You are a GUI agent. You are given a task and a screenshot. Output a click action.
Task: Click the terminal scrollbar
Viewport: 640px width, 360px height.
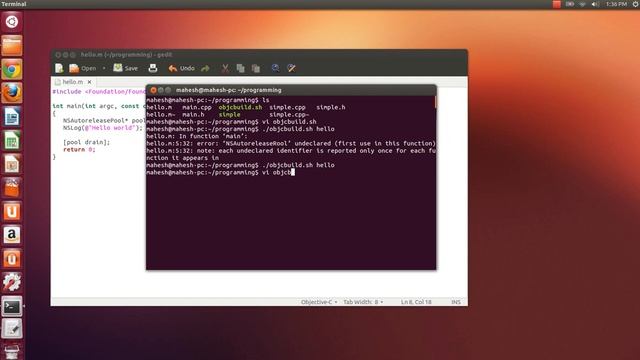pyautogui.click(x=436, y=102)
